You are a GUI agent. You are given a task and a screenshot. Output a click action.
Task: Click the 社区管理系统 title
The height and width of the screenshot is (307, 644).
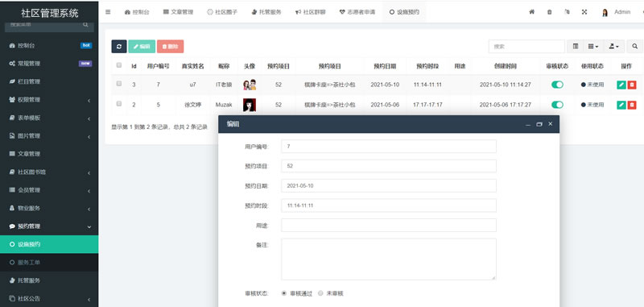click(49, 13)
